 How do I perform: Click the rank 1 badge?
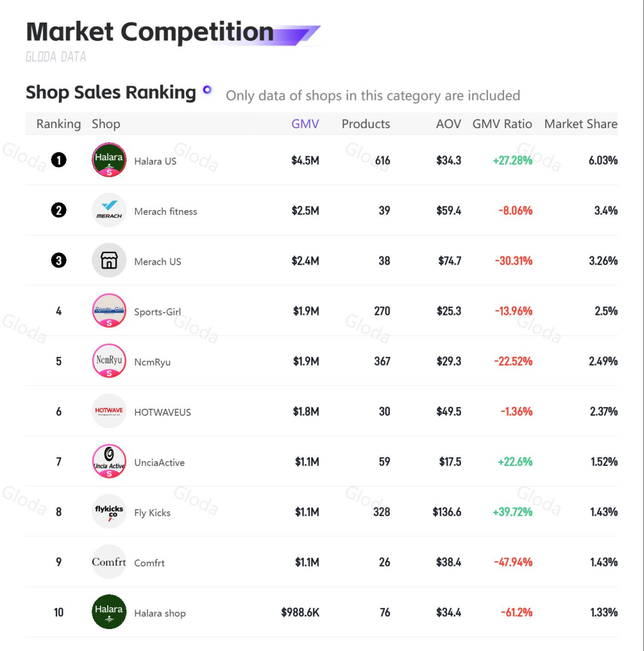59,160
